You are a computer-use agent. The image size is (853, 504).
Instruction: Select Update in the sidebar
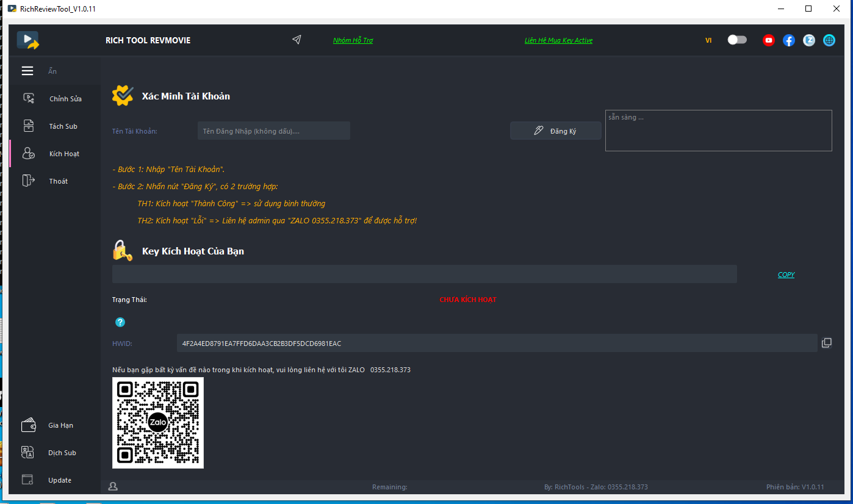(55, 480)
